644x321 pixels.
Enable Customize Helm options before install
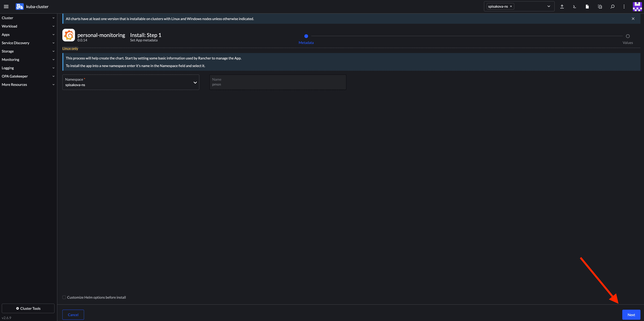64,297
